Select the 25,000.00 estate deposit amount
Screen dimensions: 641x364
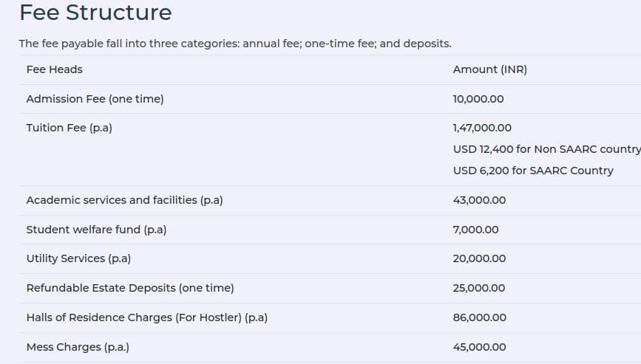tap(478, 288)
